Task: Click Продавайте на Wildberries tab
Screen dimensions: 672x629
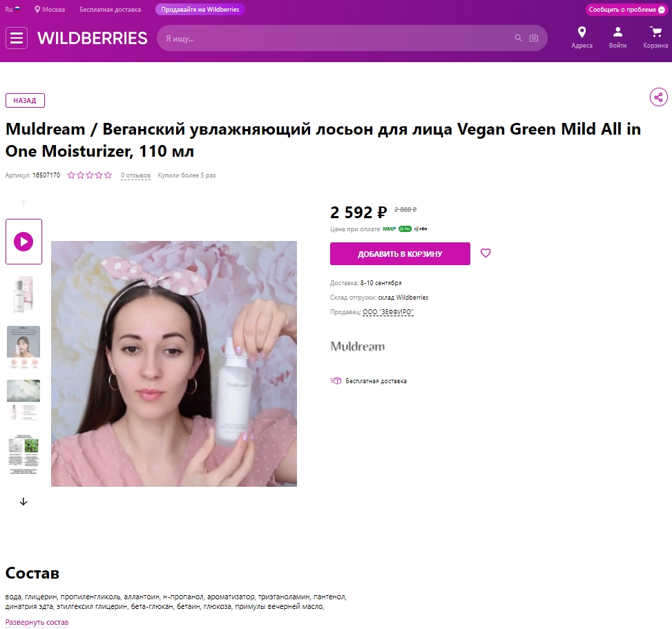Action: click(x=200, y=10)
